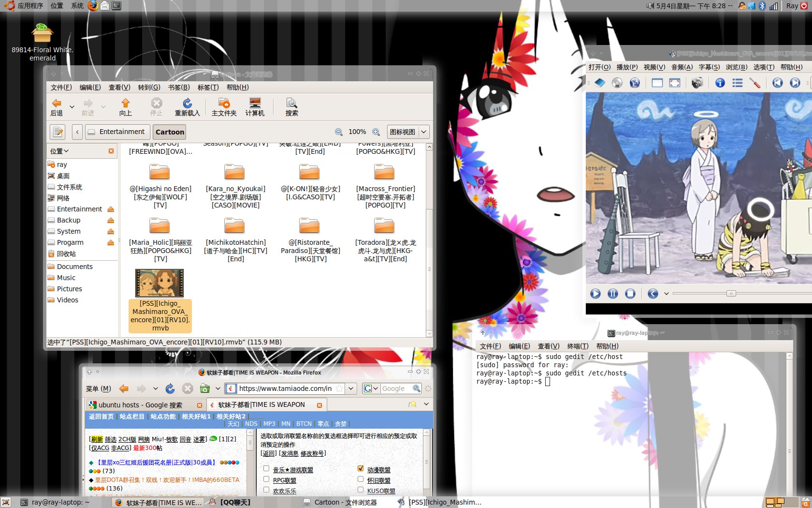Screen dimensions: 812x508
Task: Open 音频(A) menu in media player
Action: click(682, 67)
